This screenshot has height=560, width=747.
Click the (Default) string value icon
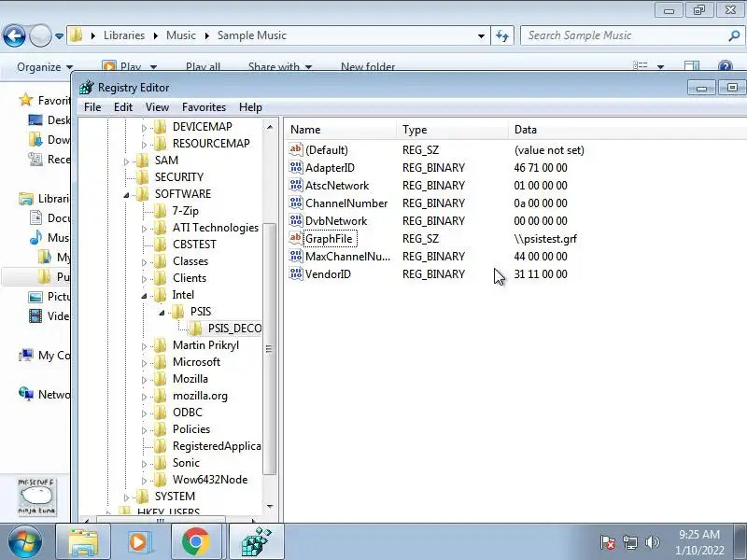tap(296, 149)
